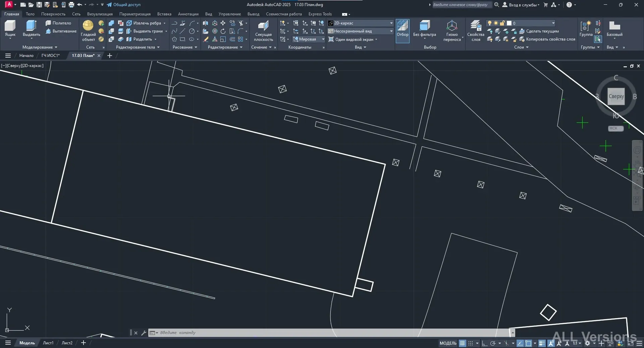
Task: Select the Move tool in Editing panel
Action: click(223, 23)
